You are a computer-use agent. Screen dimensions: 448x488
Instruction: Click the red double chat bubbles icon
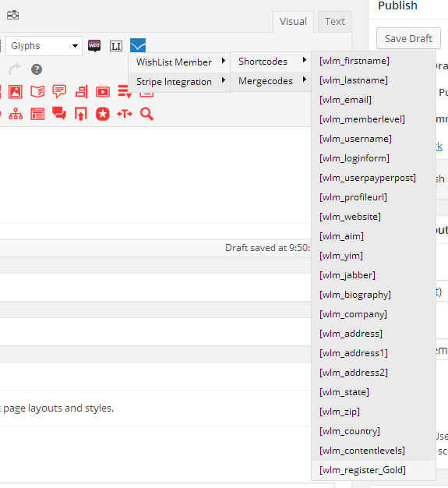[59, 114]
